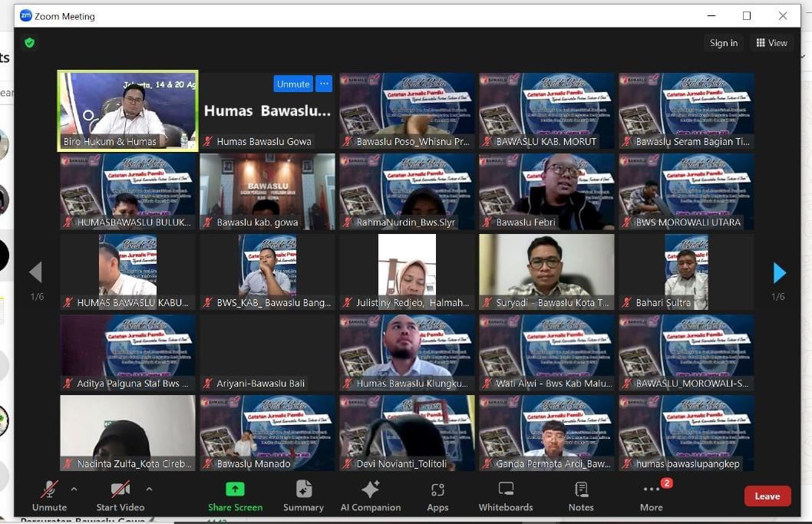Click Bawaslu Seram Bagian Timur label
Viewport: 812px width, 524px height.
click(692, 141)
